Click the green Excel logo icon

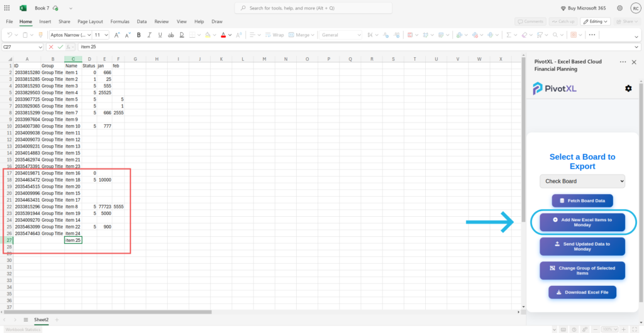tap(23, 8)
